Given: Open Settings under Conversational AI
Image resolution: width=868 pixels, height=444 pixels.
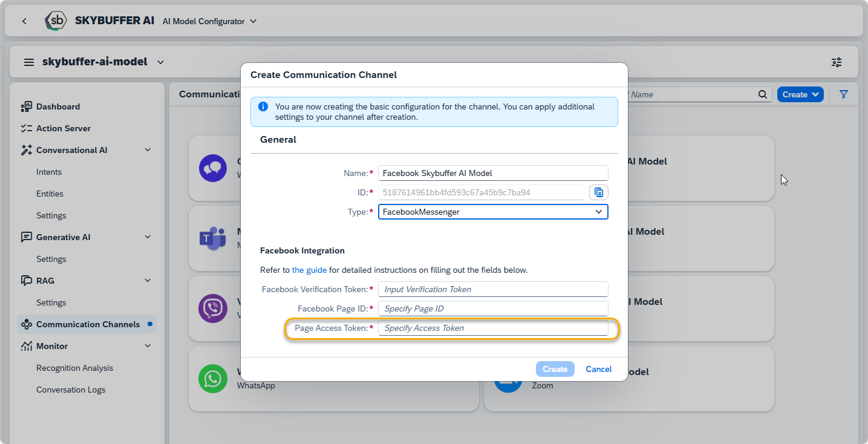Looking at the screenshot, I should click(51, 215).
